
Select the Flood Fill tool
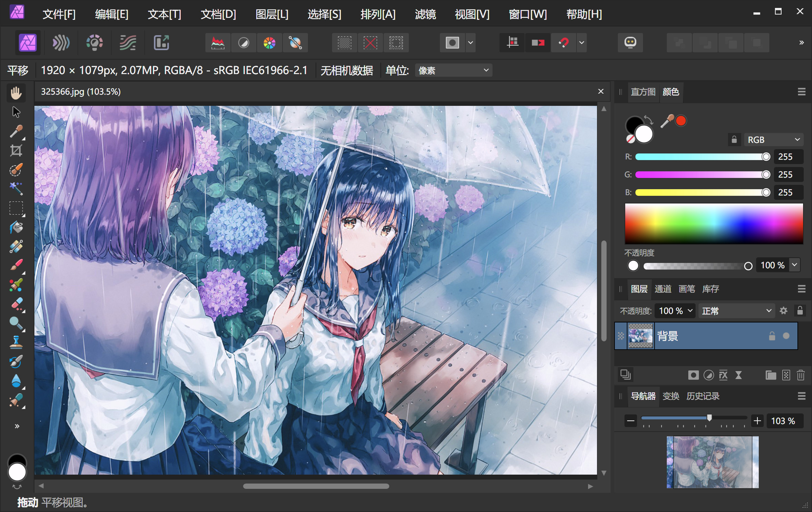click(16, 228)
